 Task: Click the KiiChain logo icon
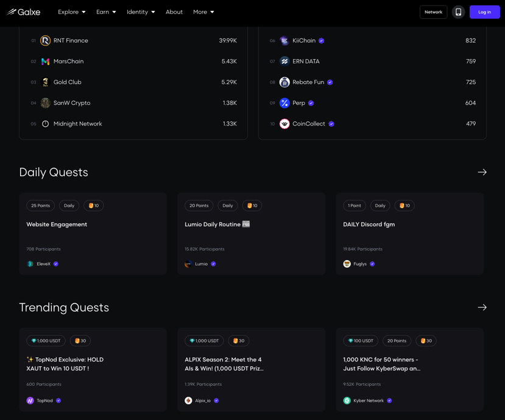pyautogui.click(x=284, y=41)
